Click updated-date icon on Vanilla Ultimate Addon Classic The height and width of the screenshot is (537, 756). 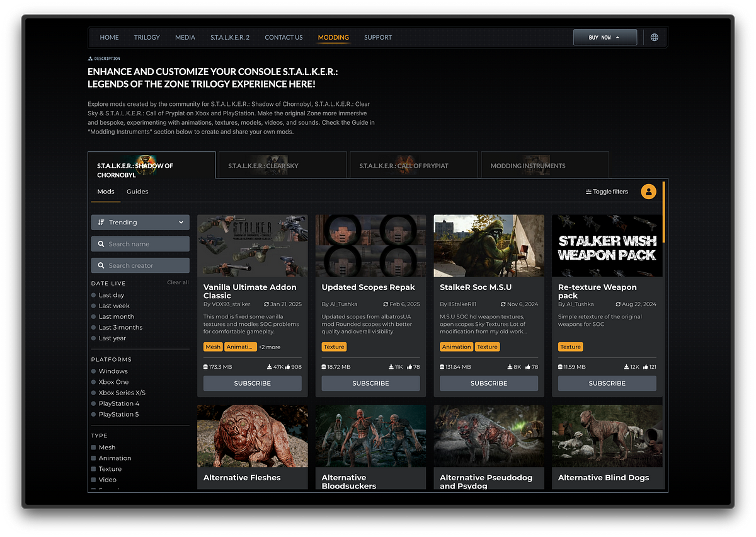point(266,304)
